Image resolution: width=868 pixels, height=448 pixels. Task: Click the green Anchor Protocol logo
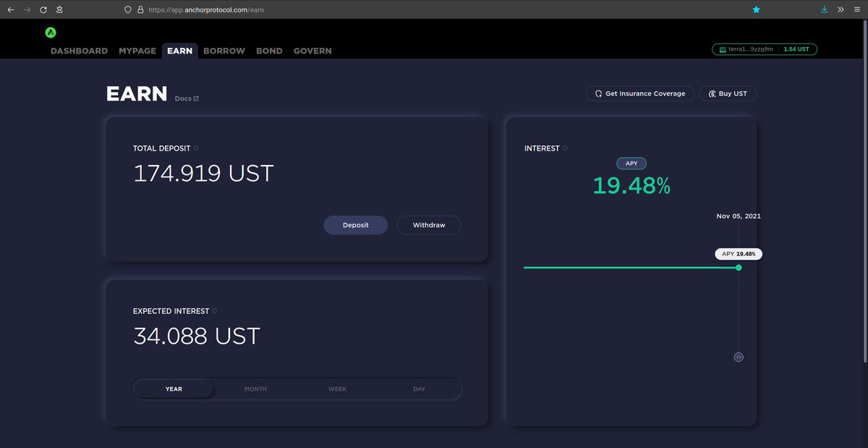tap(51, 33)
